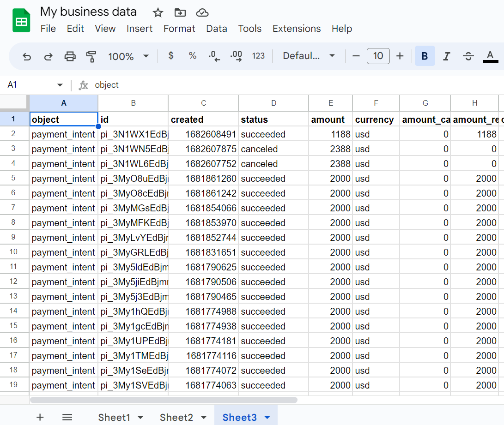Undo the last action
Screen dimensions: 504x425
(x=27, y=56)
